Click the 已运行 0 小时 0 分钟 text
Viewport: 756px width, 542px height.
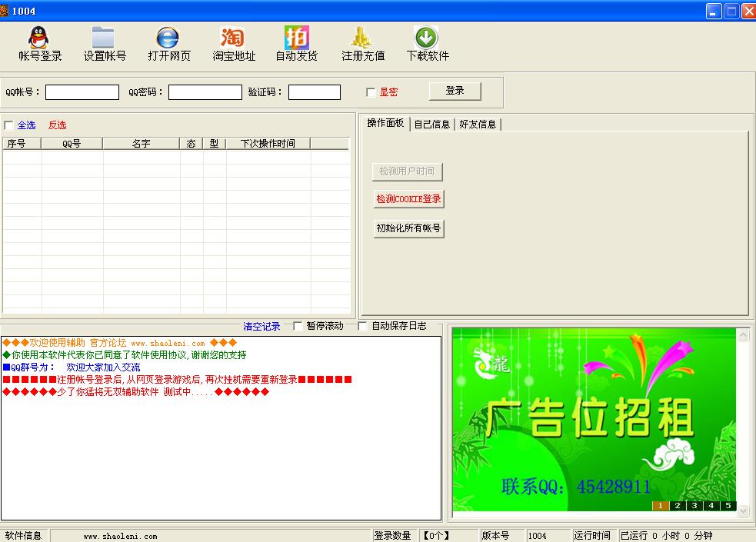pyautogui.click(x=666, y=535)
